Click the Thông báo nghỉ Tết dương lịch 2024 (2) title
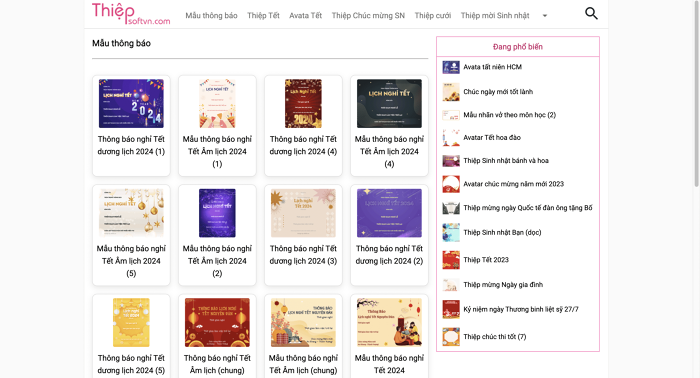Image resolution: width=700 pixels, height=378 pixels. [389, 255]
